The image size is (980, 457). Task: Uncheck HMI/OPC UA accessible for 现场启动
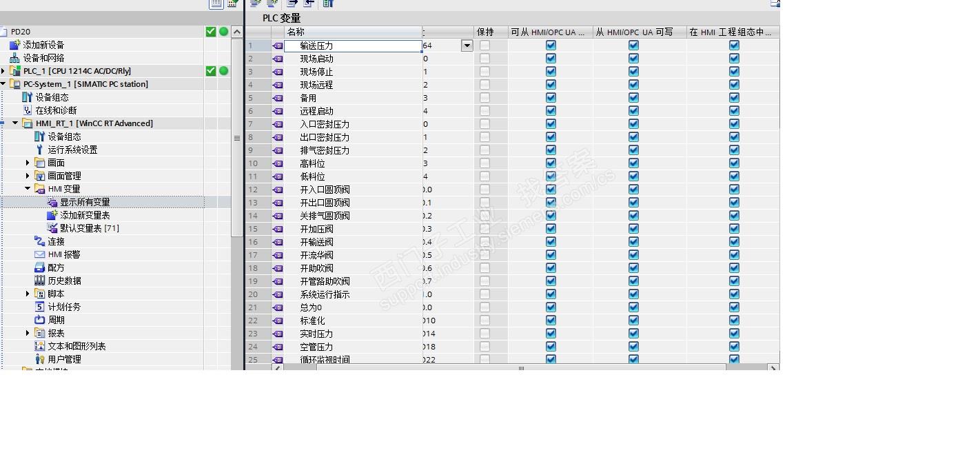click(x=551, y=59)
